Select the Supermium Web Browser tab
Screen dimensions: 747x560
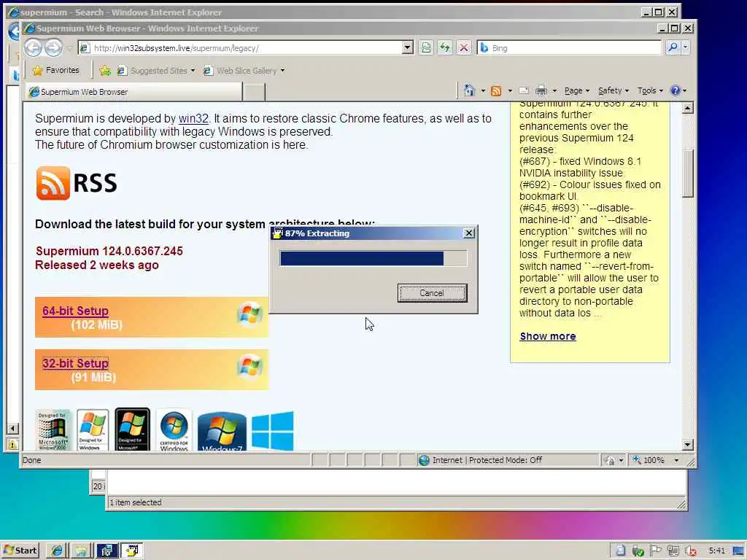133,91
